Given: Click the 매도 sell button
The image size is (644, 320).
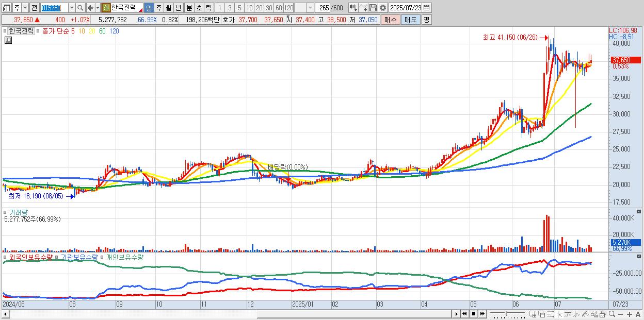Looking at the screenshot, I should click(x=410, y=20).
